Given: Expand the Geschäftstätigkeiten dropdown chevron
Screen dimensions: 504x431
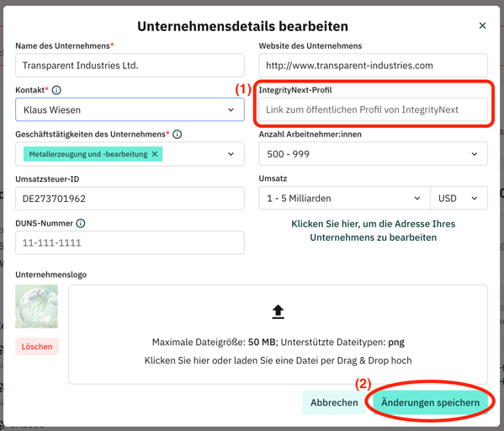Looking at the screenshot, I should [x=231, y=154].
